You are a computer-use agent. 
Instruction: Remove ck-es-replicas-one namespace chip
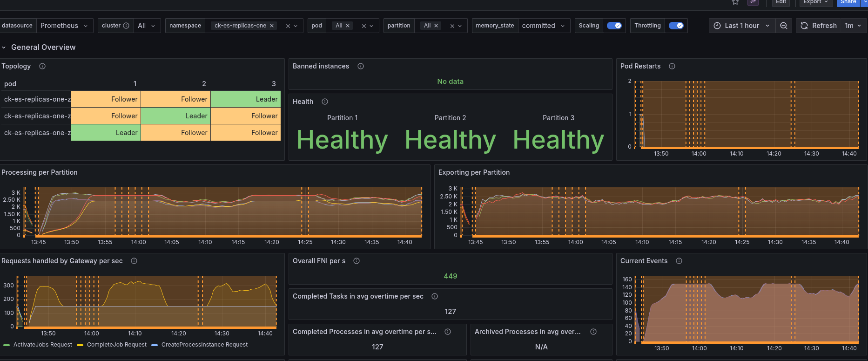272,26
